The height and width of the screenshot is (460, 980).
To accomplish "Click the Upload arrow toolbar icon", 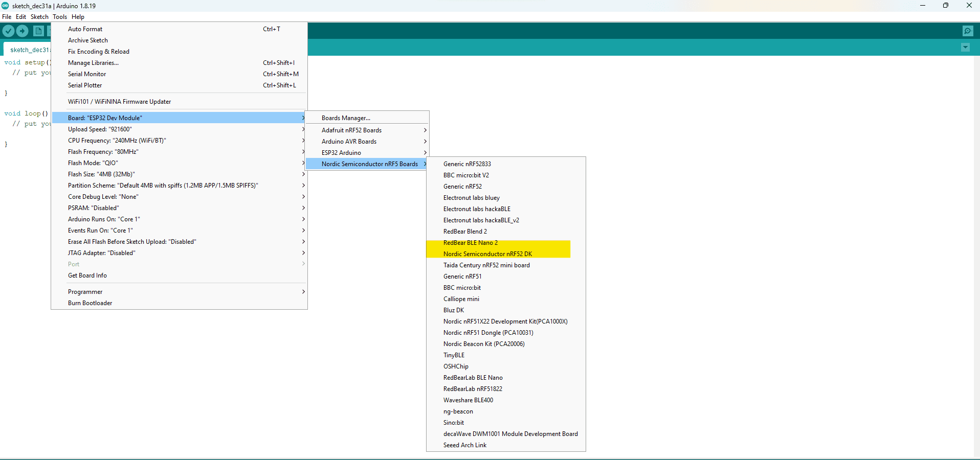I will pos(23,31).
